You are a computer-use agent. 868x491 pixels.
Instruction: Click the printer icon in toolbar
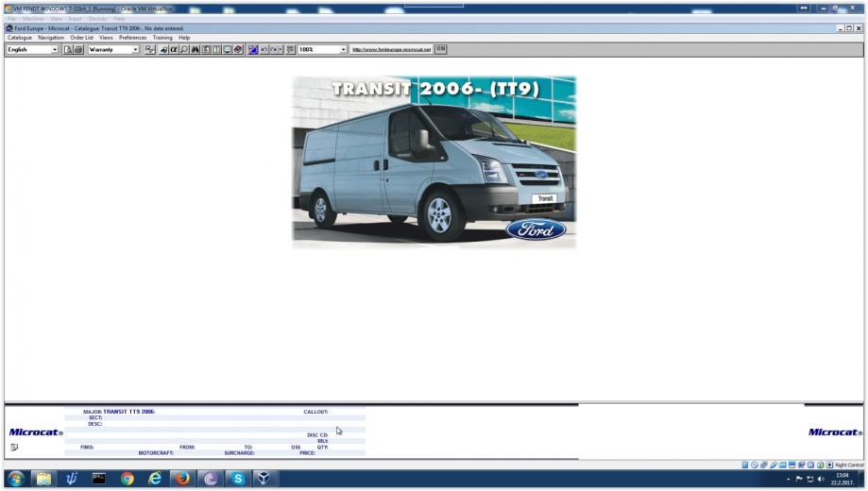point(78,49)
